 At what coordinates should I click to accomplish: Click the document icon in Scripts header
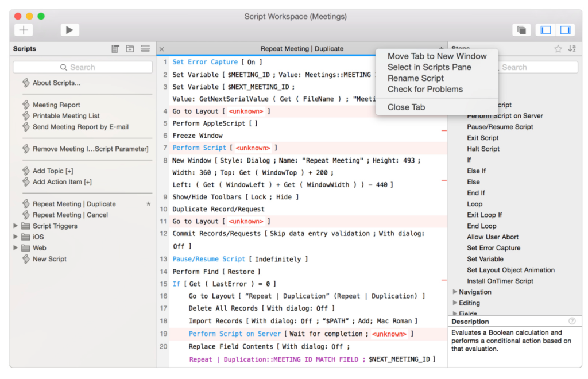click(115, 49)
